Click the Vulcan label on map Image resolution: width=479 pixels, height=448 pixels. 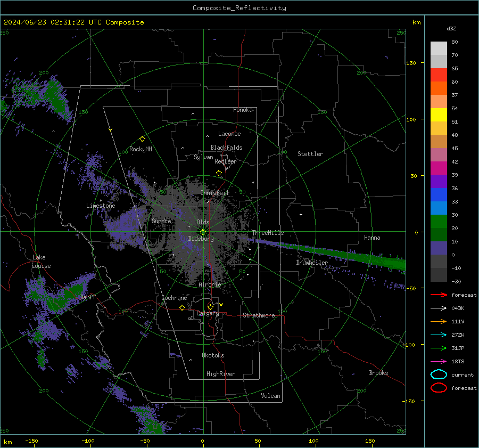271,396
